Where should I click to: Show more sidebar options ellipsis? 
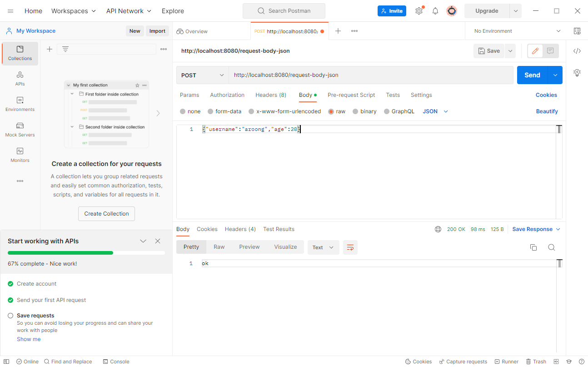[x=20, y=181]
